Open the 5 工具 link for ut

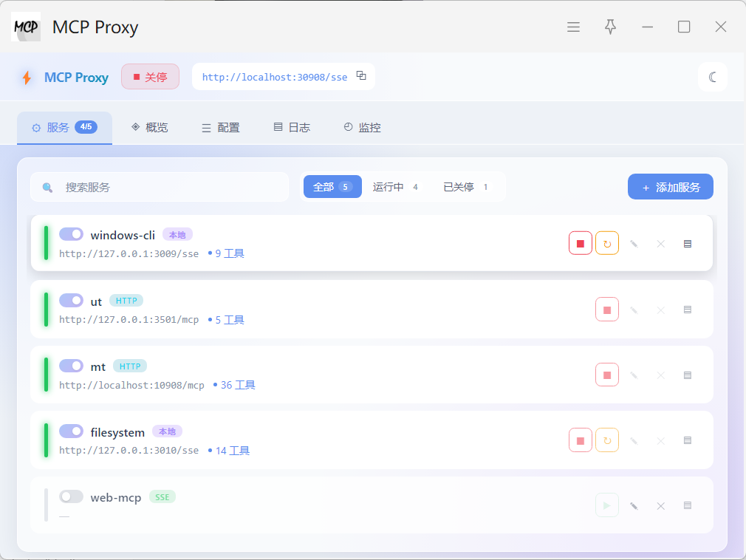coord(227,320)
